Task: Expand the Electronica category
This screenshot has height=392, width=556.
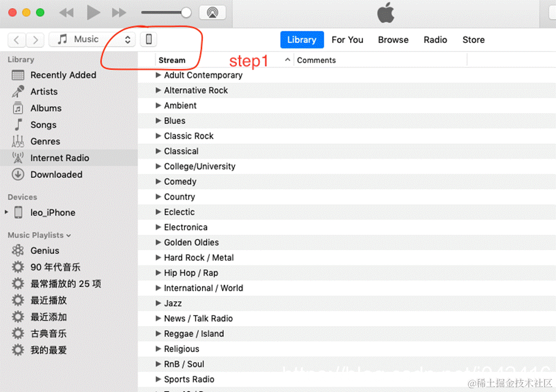Action: (158, 227)
